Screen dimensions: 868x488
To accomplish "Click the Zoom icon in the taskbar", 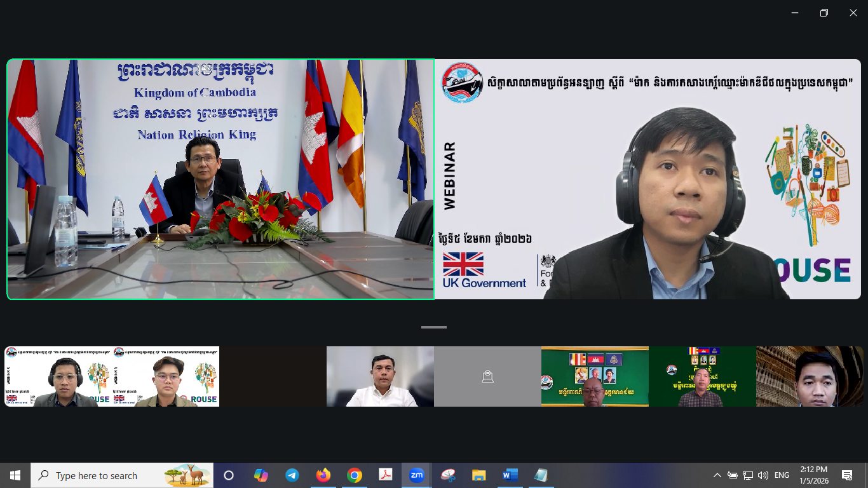I will tap(417, 475).
